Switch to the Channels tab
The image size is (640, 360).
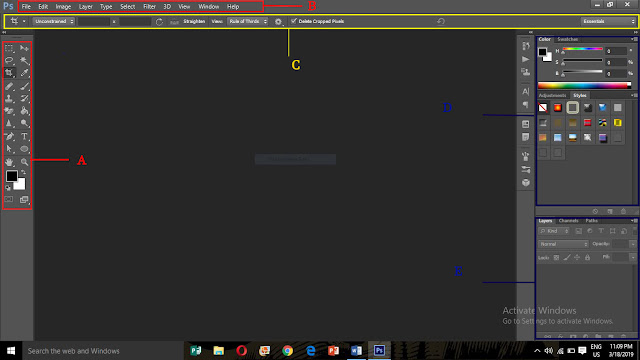[569, 221]
